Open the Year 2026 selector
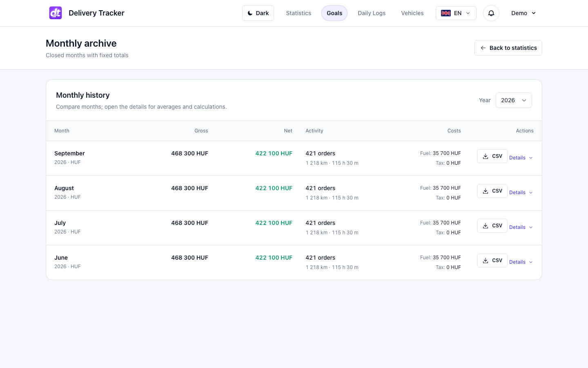588x368 pixels. coord(514,100)
